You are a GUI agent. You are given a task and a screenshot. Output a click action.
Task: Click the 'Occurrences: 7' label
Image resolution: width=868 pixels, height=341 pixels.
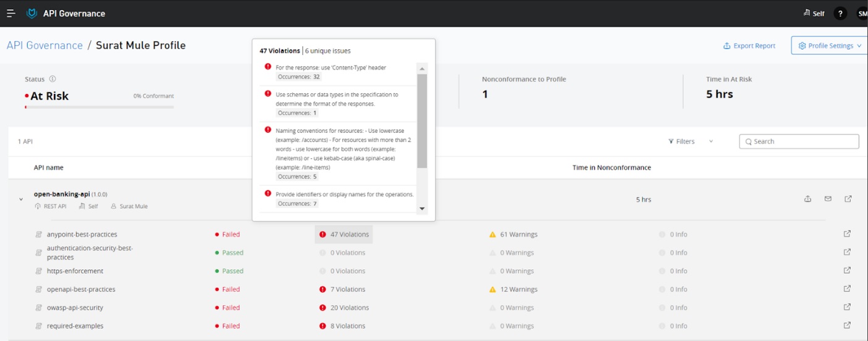297,204
